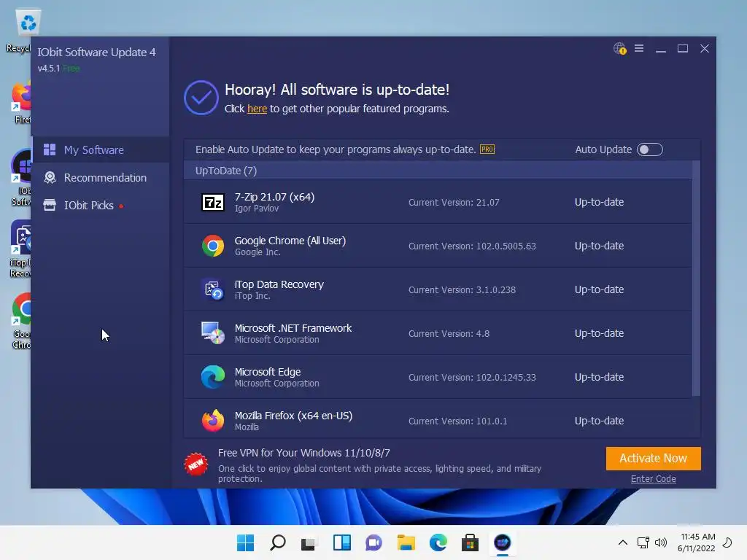Open Microsoft Store from the taskbar
Screen dimensions: 747x560
[470, 542]
